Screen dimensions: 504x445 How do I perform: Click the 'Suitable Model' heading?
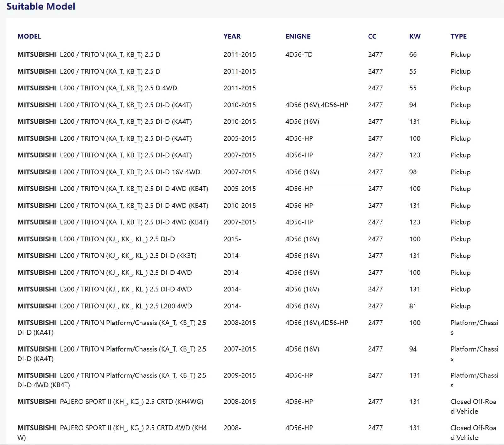point(41,6)
